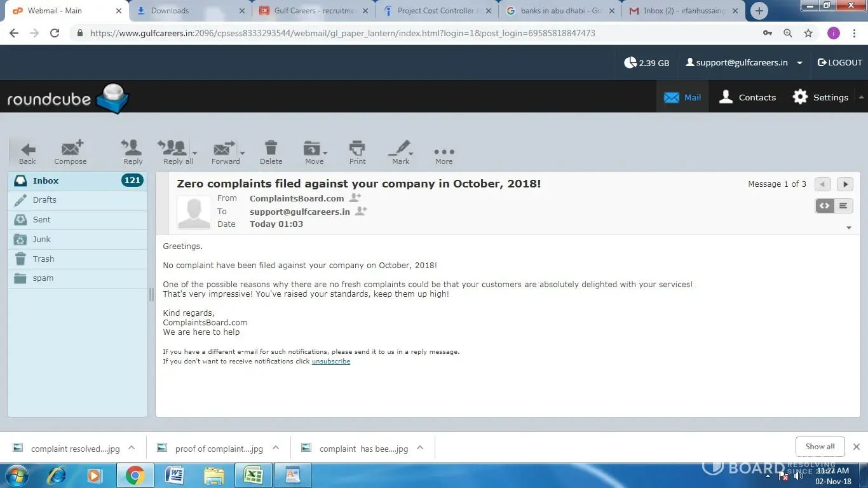Screen dimensions: 868x488
Task: Open Windows Explorer folder from the taskbar
Action: point(214,475)
